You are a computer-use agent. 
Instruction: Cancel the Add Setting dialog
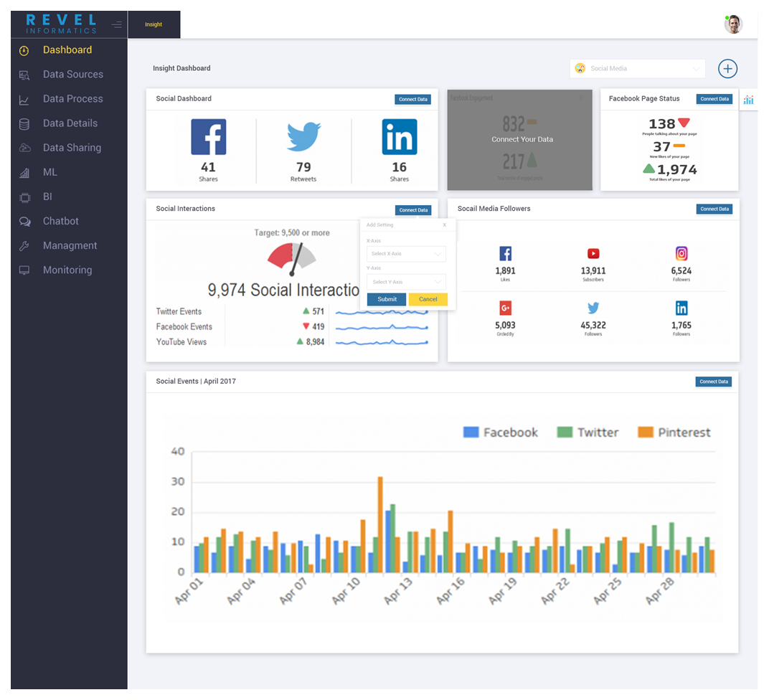click(x=428, y=300)
